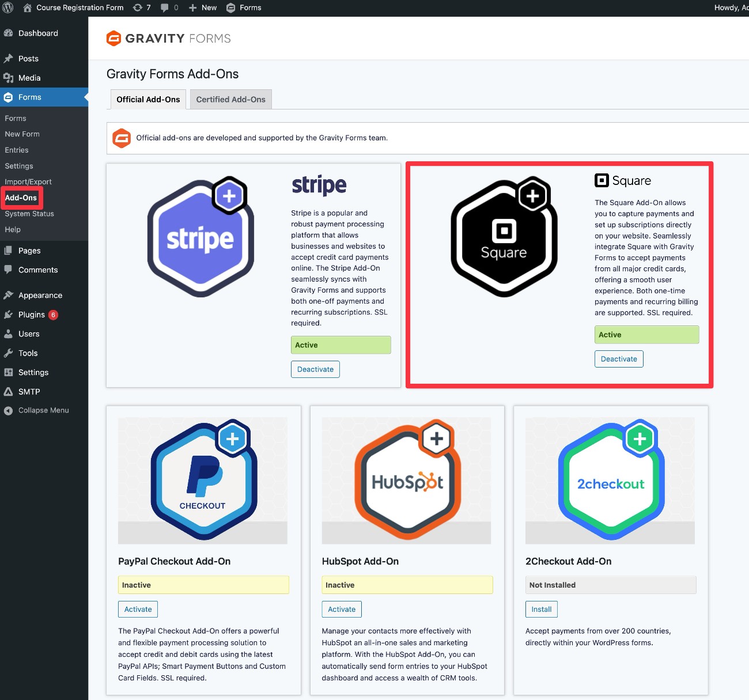Screen dimensions: 749x700
Task: Open the comments bubble in admin bar
Action: pos(169,7)
